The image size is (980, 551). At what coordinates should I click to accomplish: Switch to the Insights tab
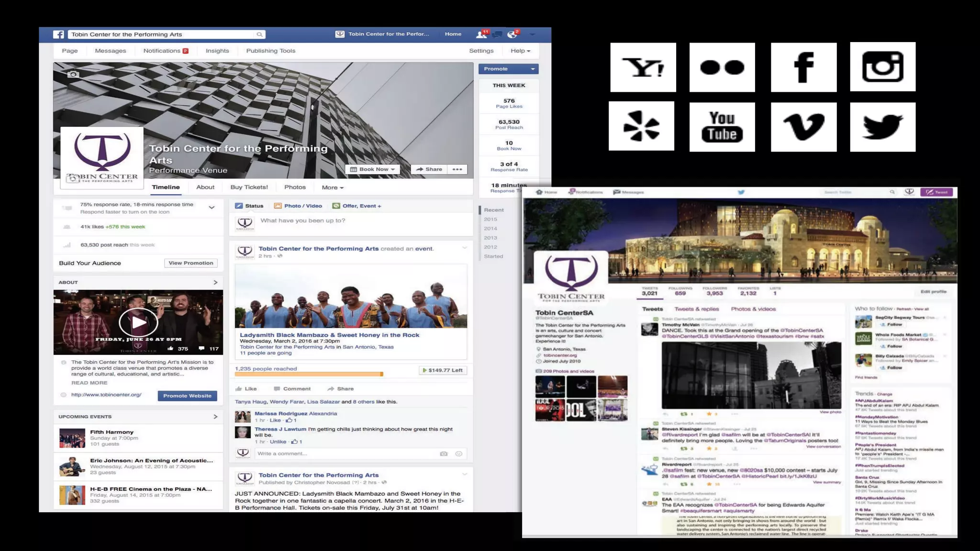coord(217,51)
